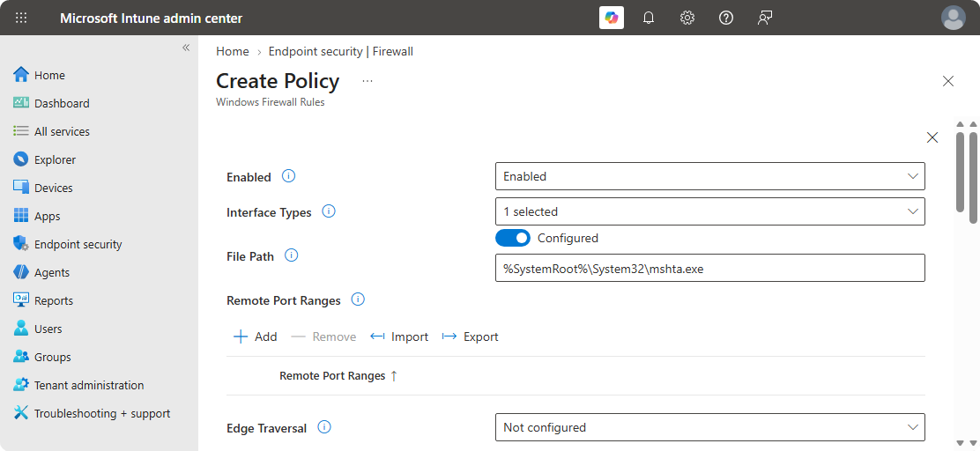Go to Home breadcrumb link

click(x=233, y=51)
